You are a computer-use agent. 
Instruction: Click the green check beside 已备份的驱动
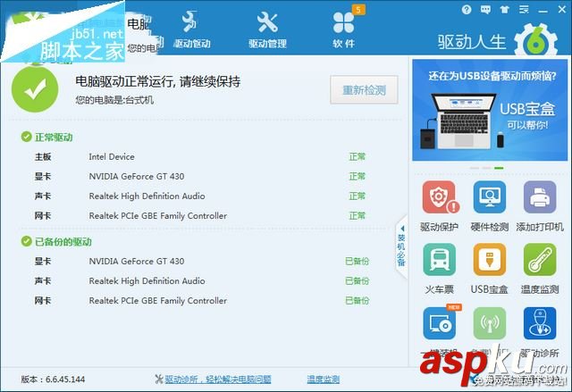click(26, 241)
